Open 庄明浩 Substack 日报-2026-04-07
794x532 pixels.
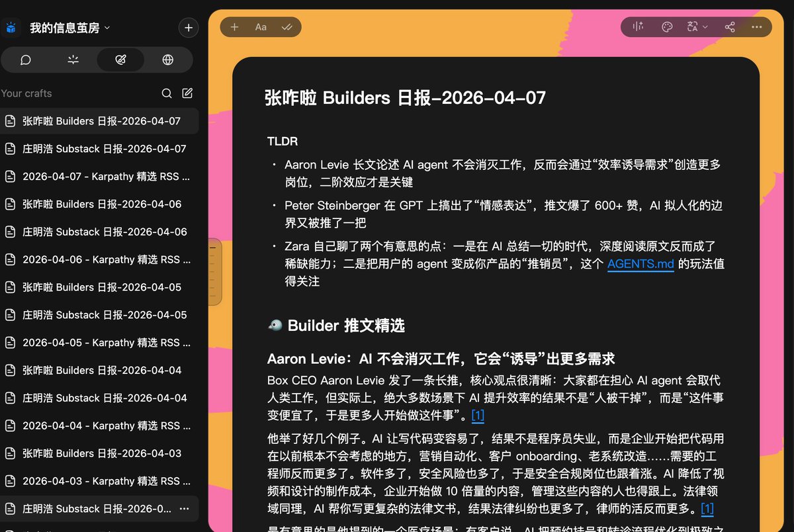click(x=99, y=149)
